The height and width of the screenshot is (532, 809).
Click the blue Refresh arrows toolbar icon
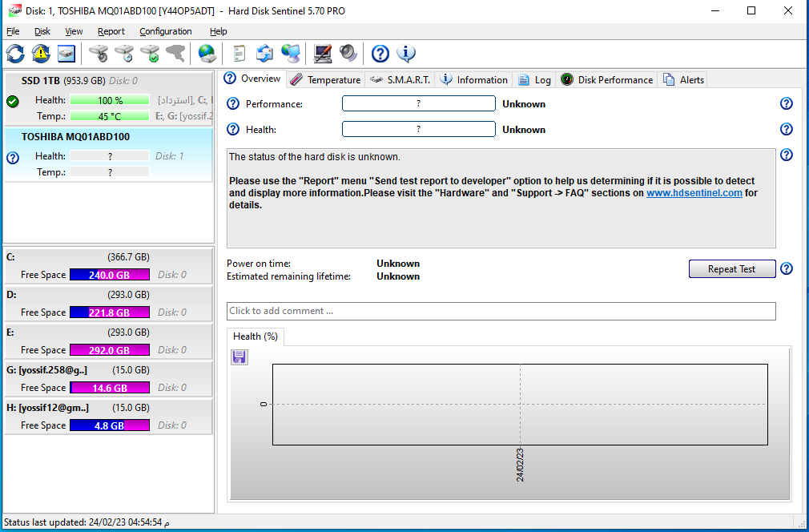[x=15, y=53]
